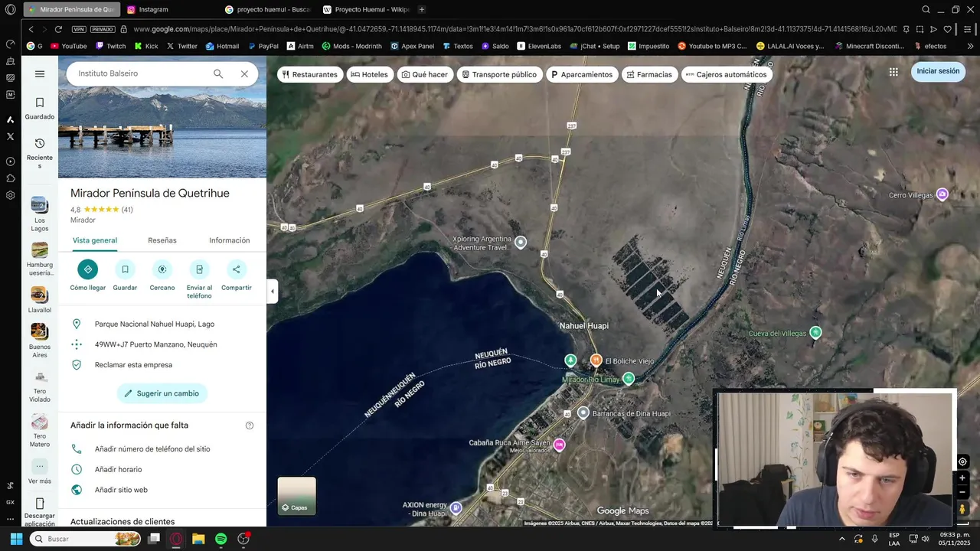The image size is (980, 551).
Task: Select Tero Violado recent place
Action: (x=40, y=386)
